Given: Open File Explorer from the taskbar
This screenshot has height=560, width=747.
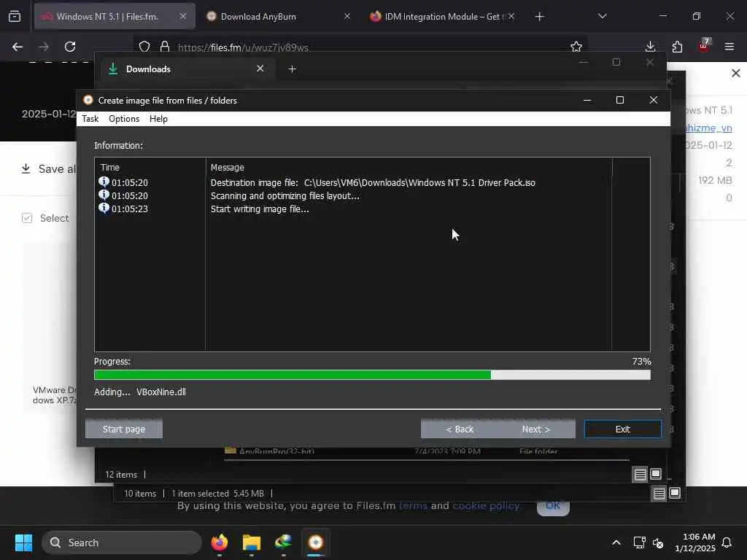Looking at the screenshot, I should pyautogui.click(x=252, y=542).
